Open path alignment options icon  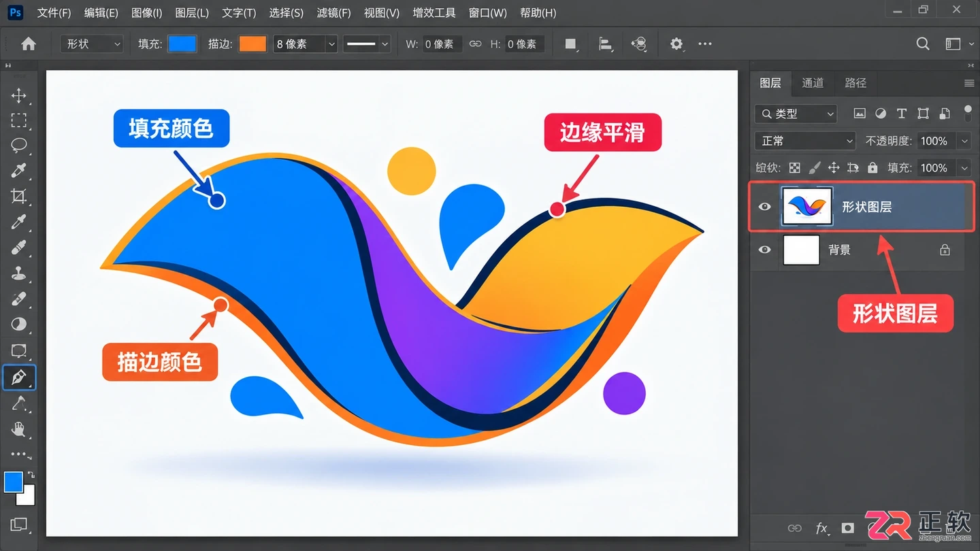(605, 44)
